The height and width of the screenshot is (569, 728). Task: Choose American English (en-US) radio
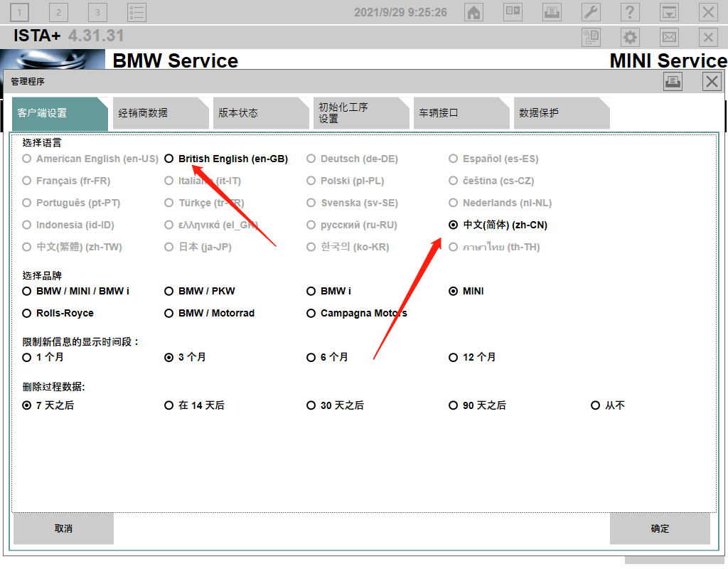[90, 159]
